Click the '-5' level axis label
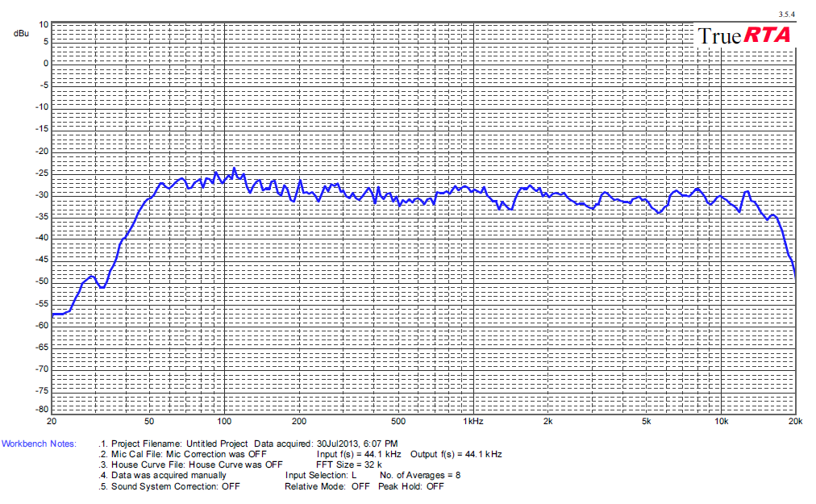Image resolution: width=816 pixels, height=504 pixels. click(44, 85)
